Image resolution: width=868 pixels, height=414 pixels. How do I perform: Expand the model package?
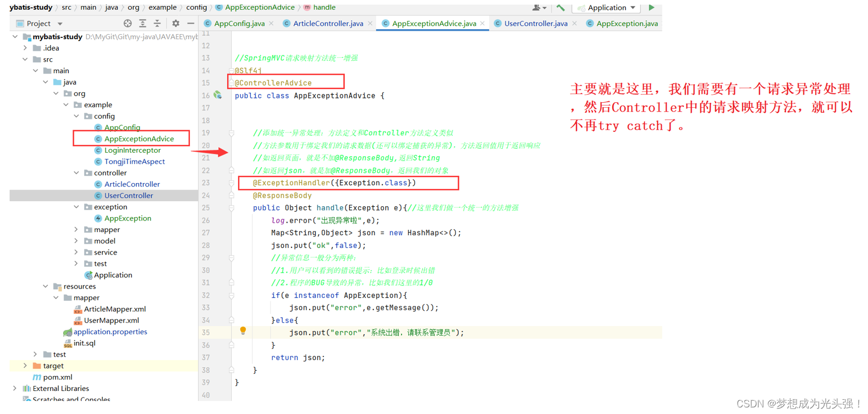(x=76, y=241)
